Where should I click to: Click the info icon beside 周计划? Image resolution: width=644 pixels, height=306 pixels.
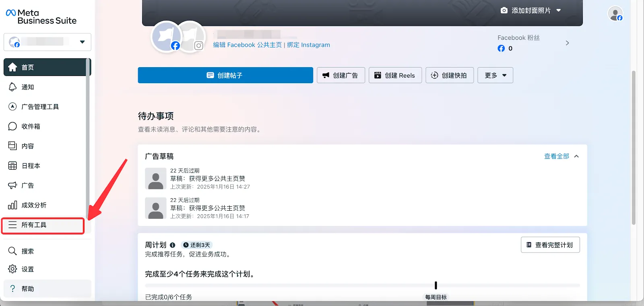[172, 245]
